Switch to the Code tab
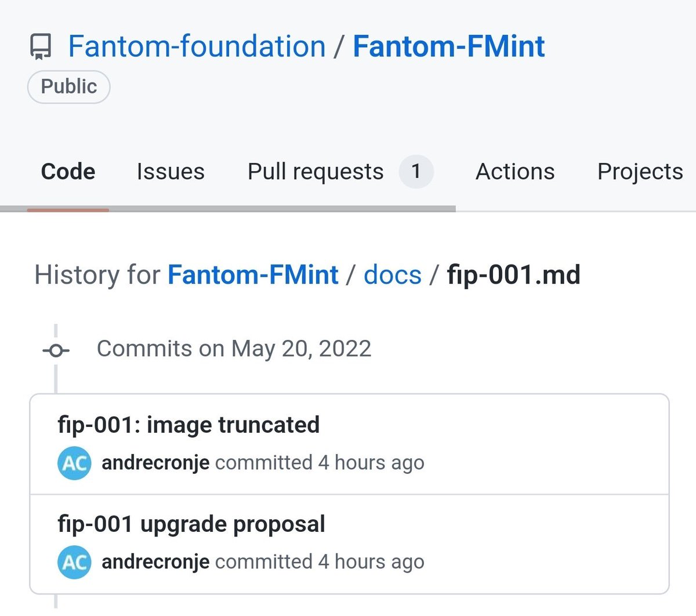The width and height of the screenshot is (696, 616). tap(68, 171)
